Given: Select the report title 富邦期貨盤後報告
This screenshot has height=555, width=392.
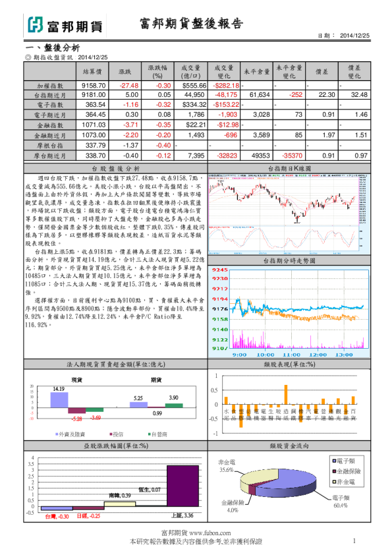Looking at the screenshot, I should coord(192,24).
